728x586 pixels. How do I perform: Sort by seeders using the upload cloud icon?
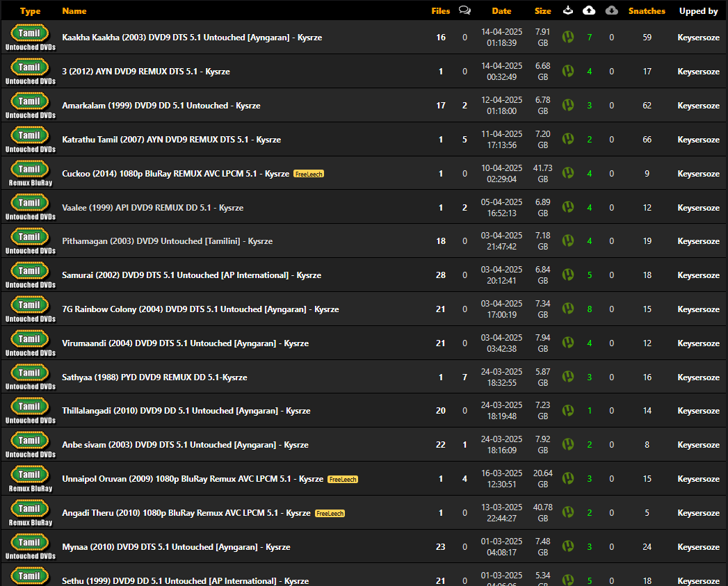tap(589, 10)
